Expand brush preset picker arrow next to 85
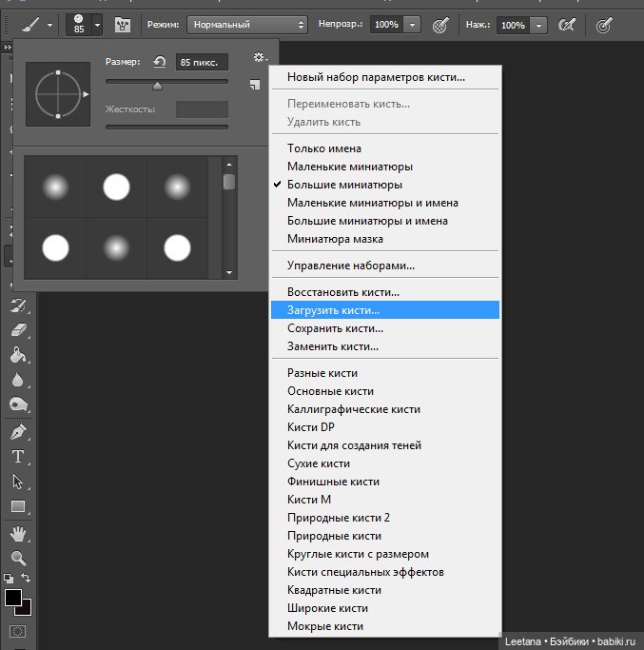This screenshot has width=644, height=650. (x=97, y=25)
